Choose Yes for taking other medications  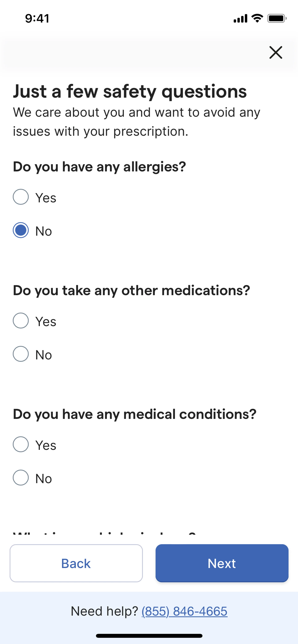point(21,321)
